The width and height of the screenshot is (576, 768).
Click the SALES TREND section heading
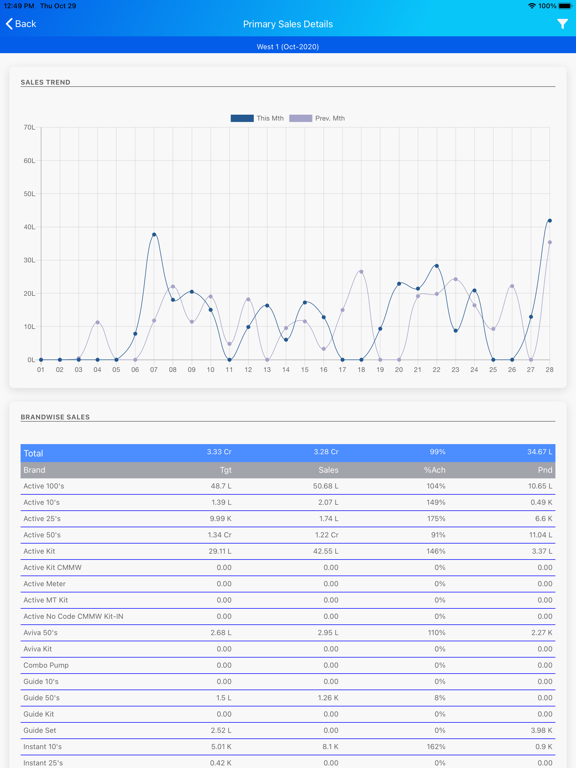46,82
